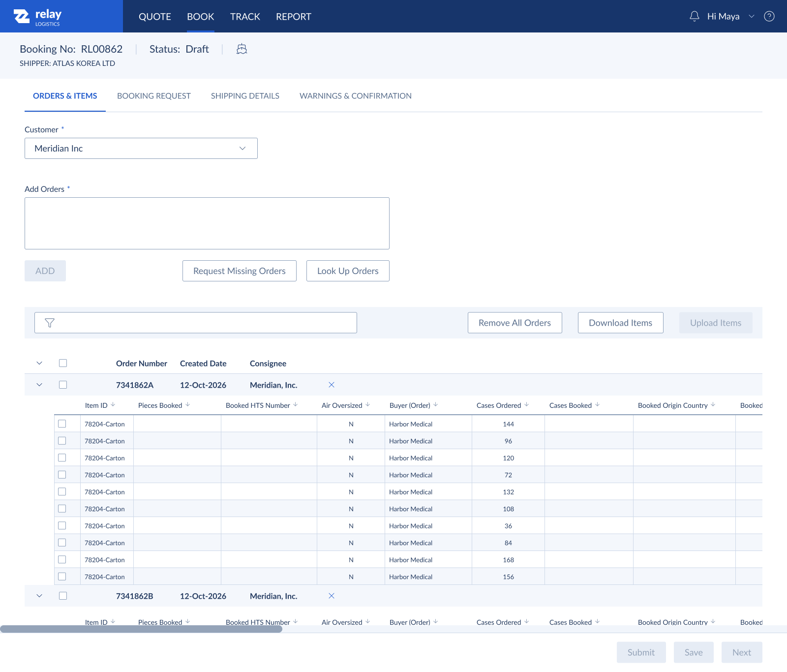
Task: Sort by Cases Ordered arrow in first order
Action: pyautogui.click(x=527, y=405)
